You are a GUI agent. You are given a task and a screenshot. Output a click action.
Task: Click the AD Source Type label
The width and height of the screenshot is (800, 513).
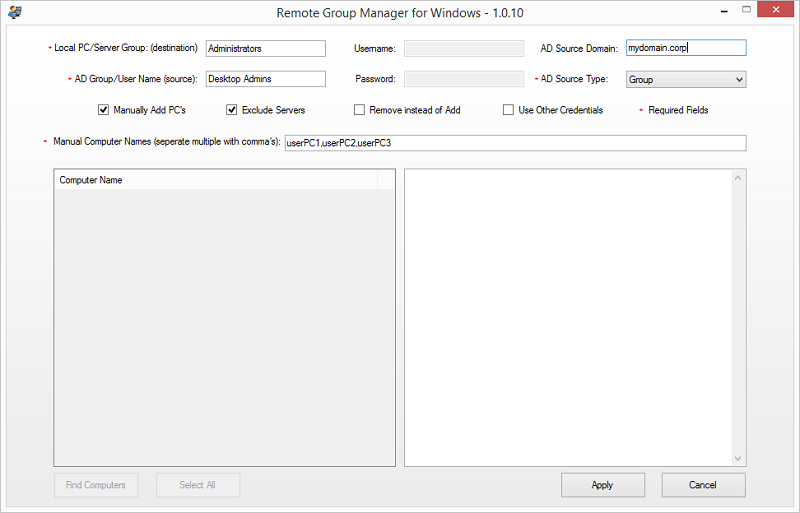[574, 79]
